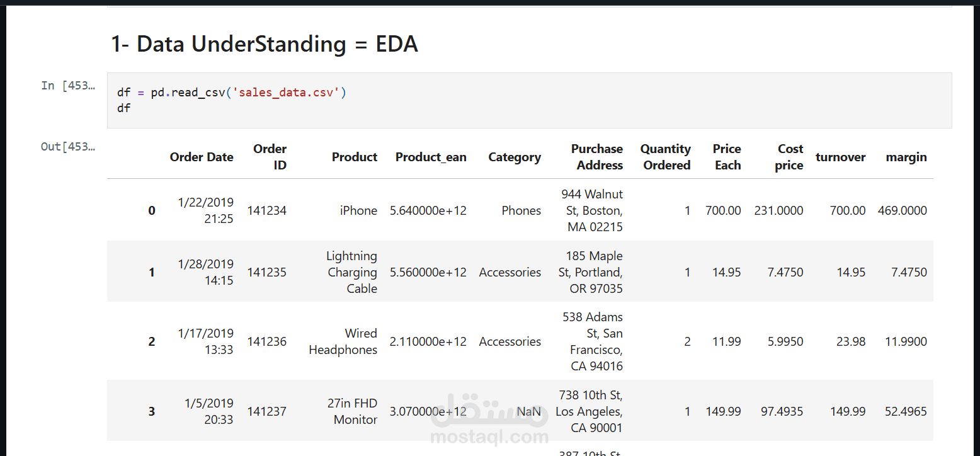Click the date '1/5/2019 20:33'
The width and height of the screenshot is (980, 456).
209,411
